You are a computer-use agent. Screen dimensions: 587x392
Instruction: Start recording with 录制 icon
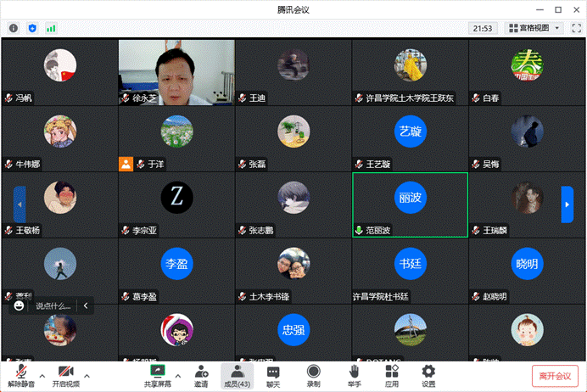pos(313,375)
